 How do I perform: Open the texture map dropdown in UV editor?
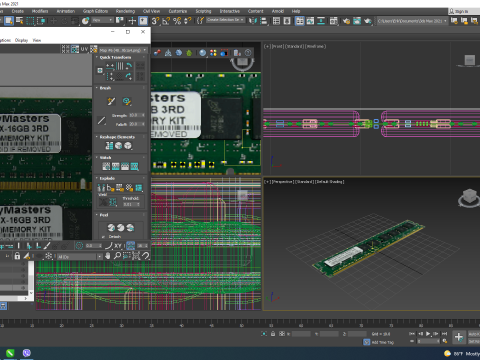point(123,50)
